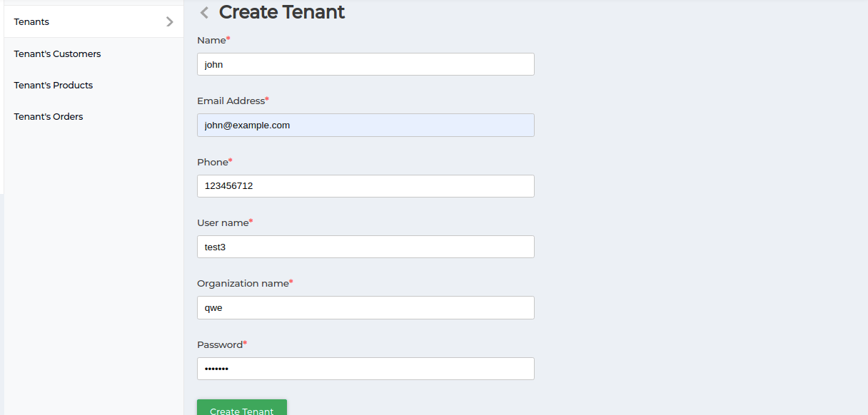This screenshot has width=868, height=415.
Task: Expand the Tenants chevron arrow
Action: [170, 21]
